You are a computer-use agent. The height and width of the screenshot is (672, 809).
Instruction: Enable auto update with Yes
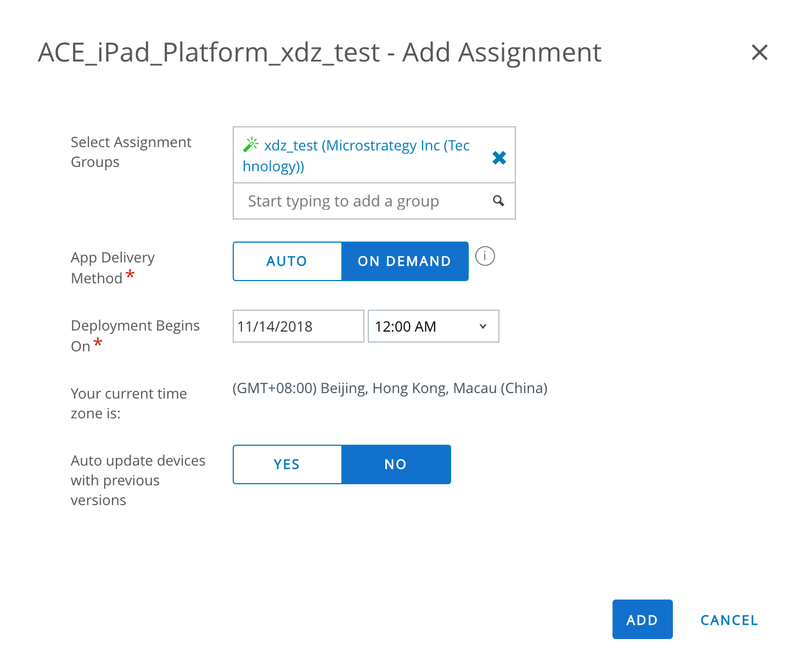pos(287,464)
